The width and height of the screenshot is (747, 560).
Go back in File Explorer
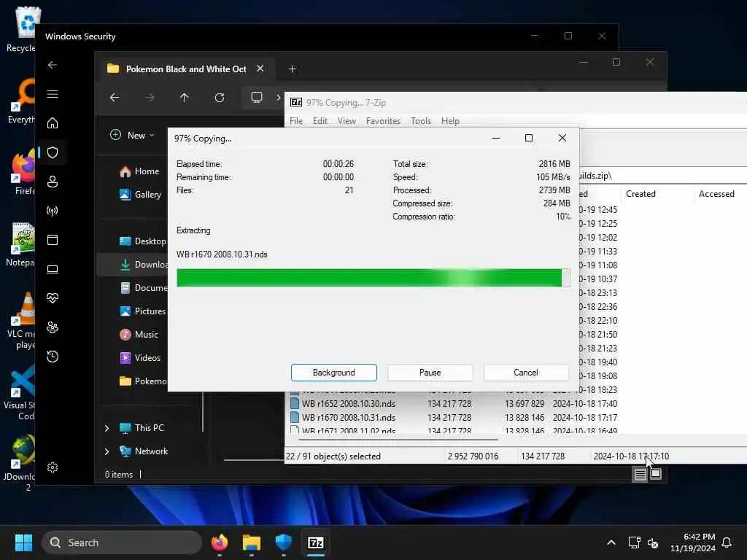pyautogui.click(x=115, y=98)
